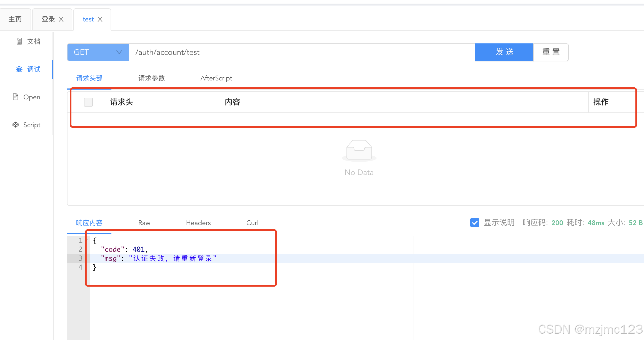Click the Script cube icon in the sidebar
This screenshot has height=340, width=644.
pos(16,125)
